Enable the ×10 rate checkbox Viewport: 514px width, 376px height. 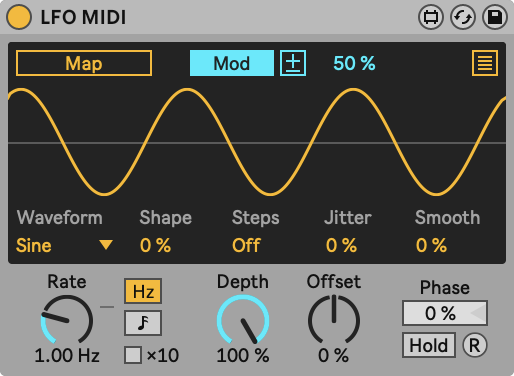(133, 355)
